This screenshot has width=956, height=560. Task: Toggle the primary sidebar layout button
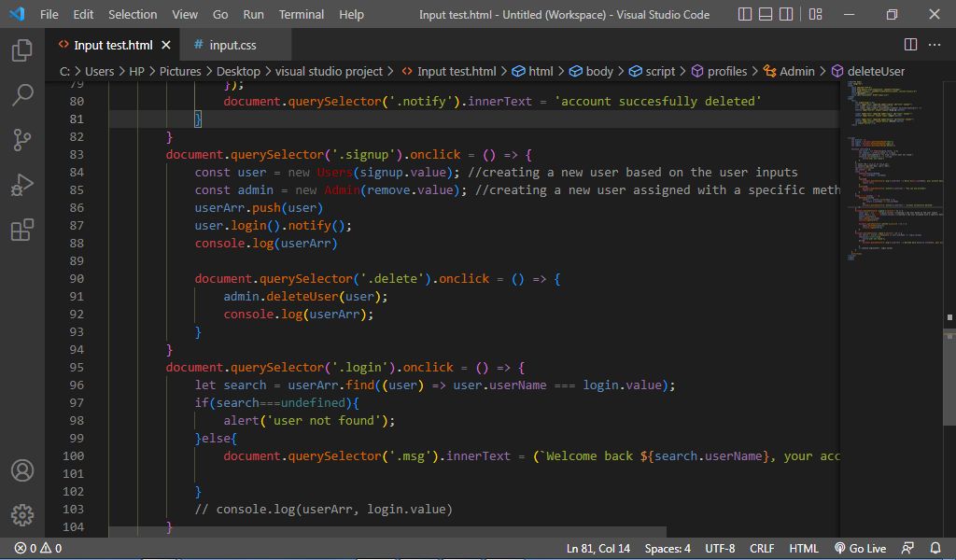click(x=745, y=15)
